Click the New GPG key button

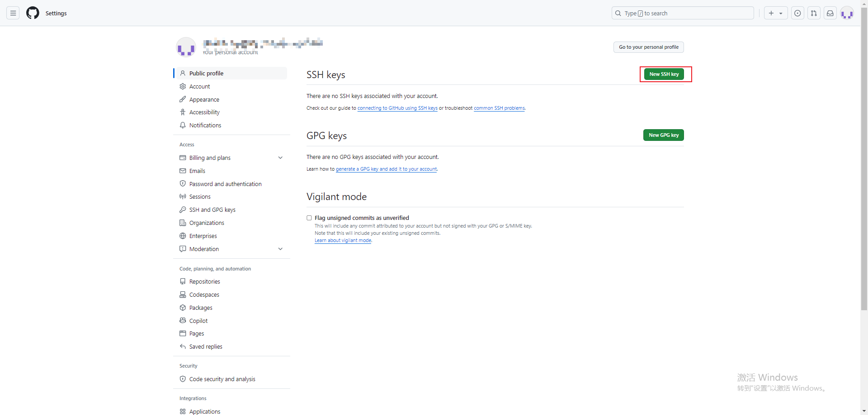[663, 135]
